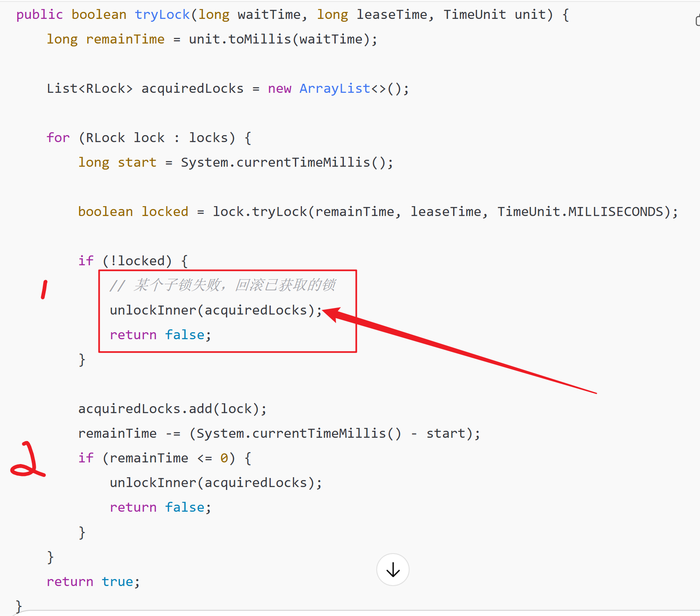
Task: Click the acquiredLocks.add(lock) line
Action: tap(172, 409)
